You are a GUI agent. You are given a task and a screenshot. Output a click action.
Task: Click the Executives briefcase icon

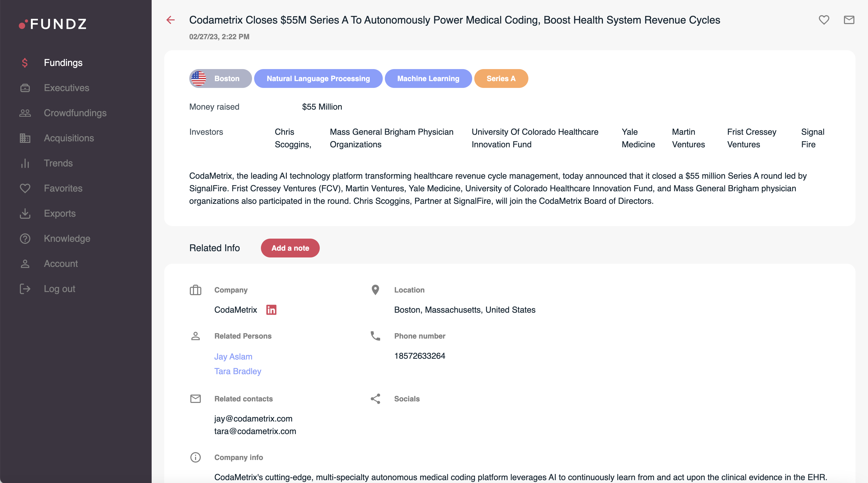coord(25,88)
